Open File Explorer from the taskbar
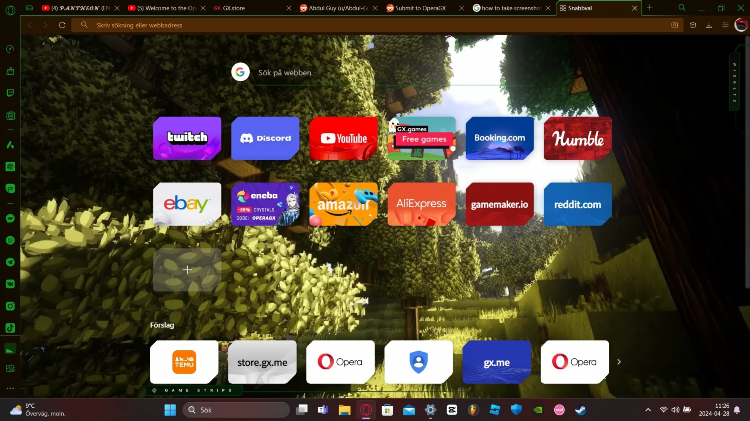The width and height of the screenshot is (750, 421). (344, 410)
